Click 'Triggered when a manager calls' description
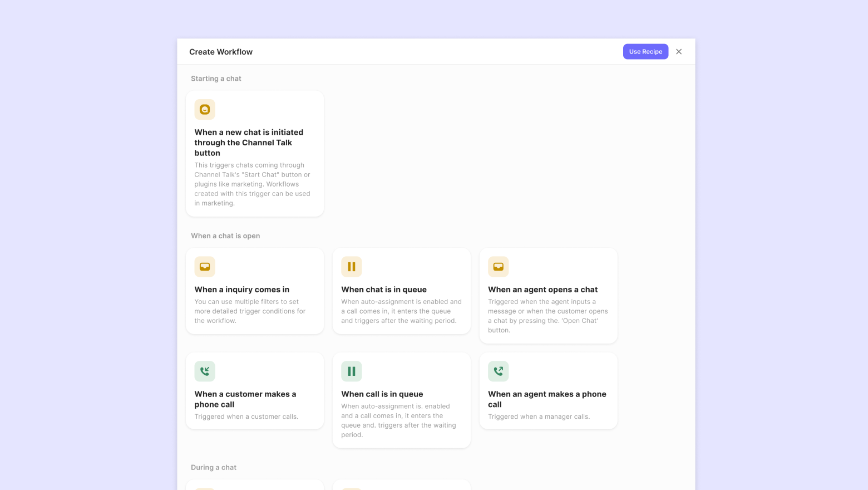 [x=539, y=416]
